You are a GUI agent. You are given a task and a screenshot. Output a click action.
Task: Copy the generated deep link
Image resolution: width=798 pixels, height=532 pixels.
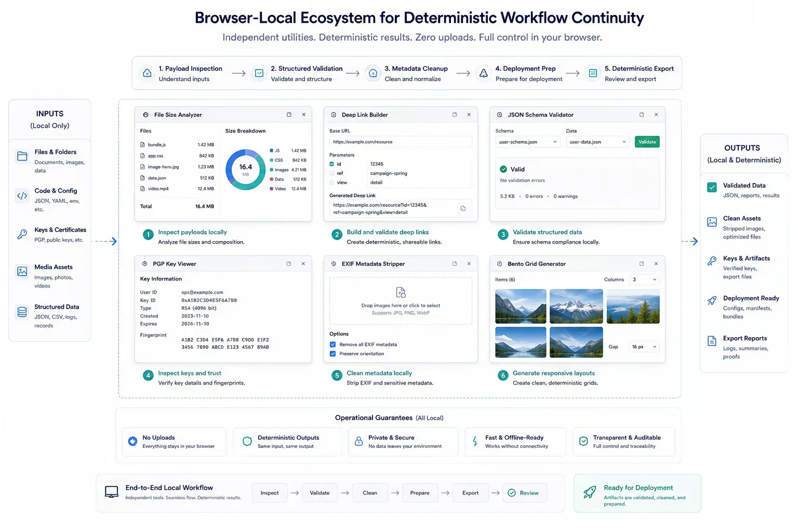point(463,208)
